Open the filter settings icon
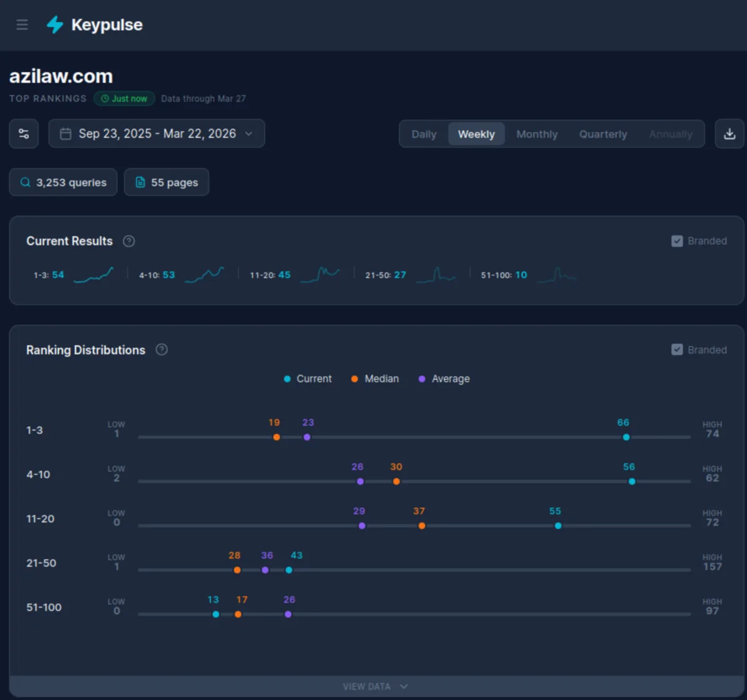Image resolution: width=747 pixels, height=700 pixels. (x=23, y=133)
